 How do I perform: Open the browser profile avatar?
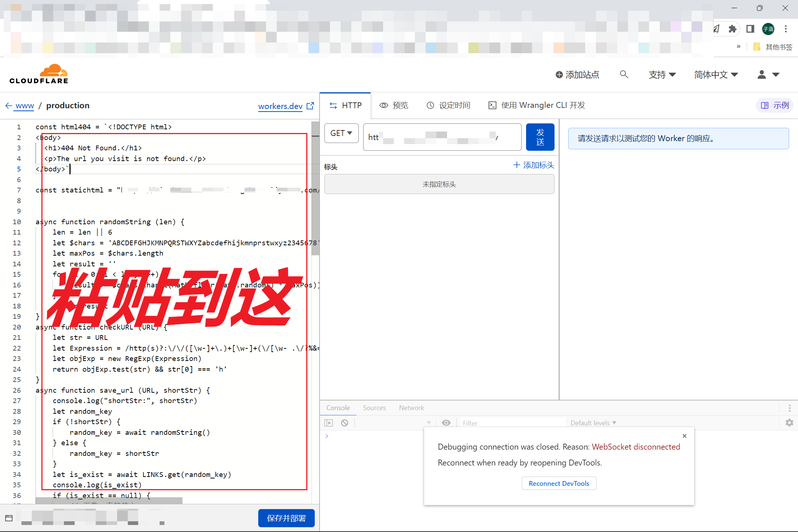tap(768, 29)
